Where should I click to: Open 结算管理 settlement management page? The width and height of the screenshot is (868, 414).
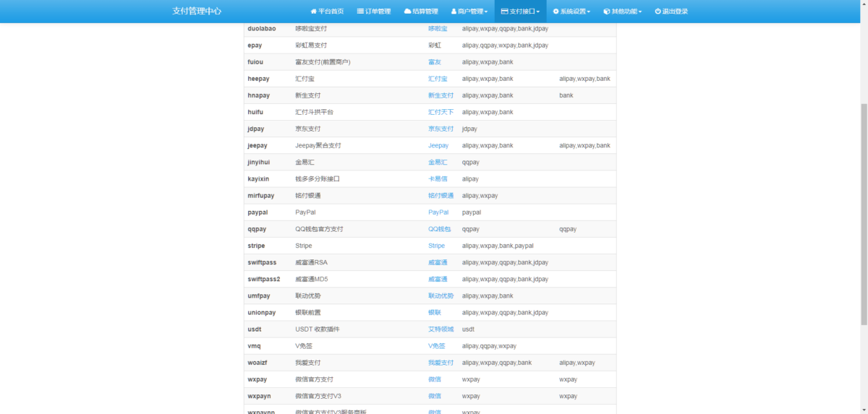pyautogui.click(x=421, y=12)
